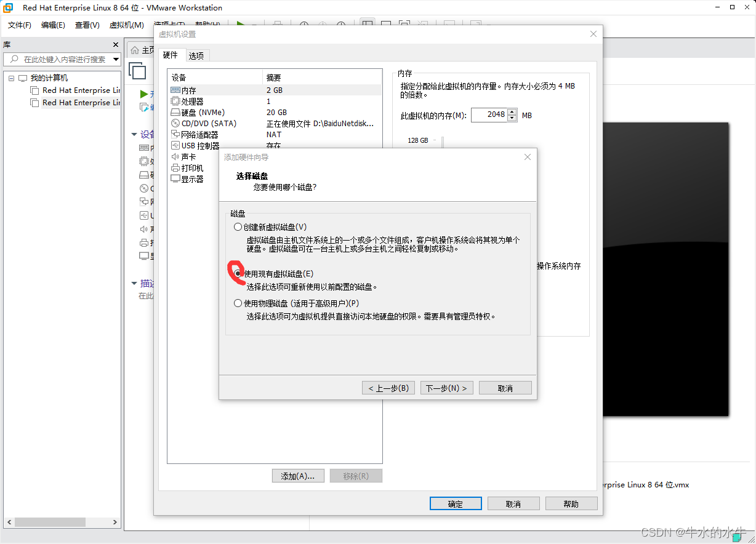The width and height of the screenshot is (756, 544).
Task: Click the 20 GB summary cell
Action: [x=276, y=113]
